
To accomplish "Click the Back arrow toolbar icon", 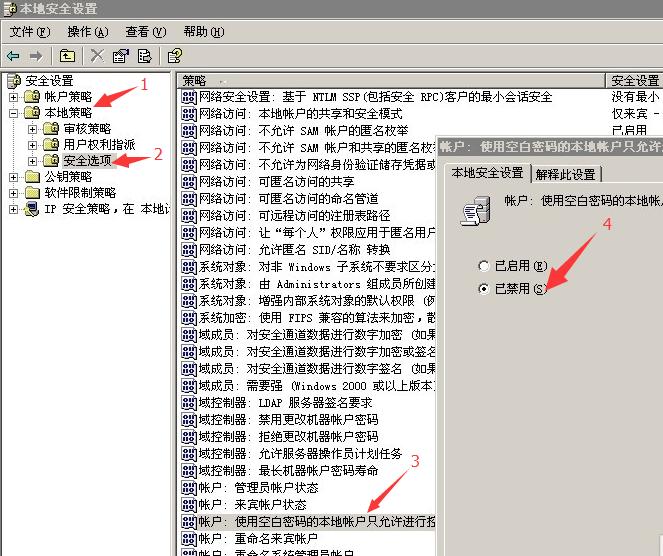I will click(13, 56).
